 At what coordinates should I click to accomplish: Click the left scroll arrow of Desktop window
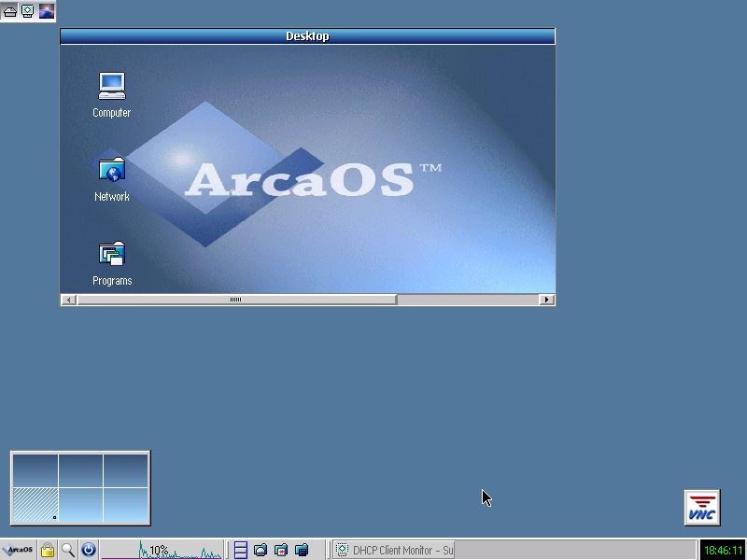click(x=68, y=300)
